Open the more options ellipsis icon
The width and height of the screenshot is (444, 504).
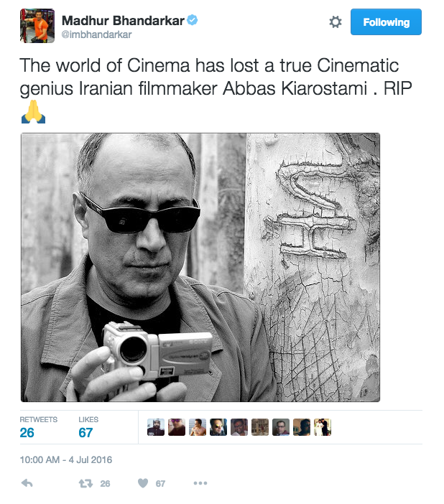coord(200,483)
